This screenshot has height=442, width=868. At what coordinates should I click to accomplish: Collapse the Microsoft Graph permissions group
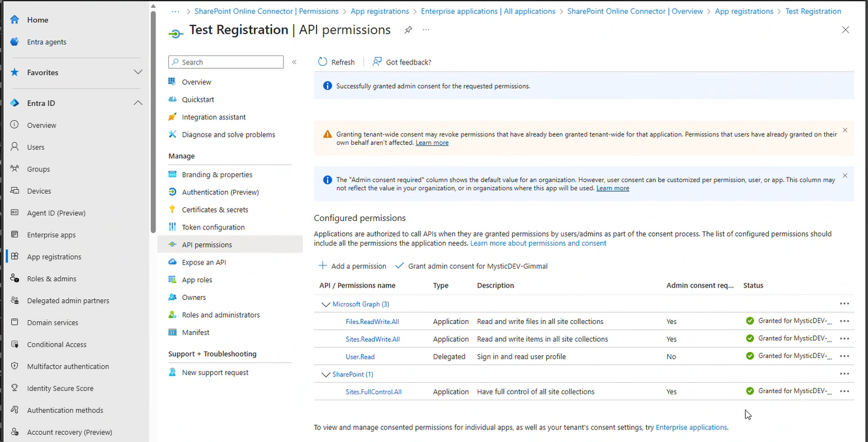pyautogui.click(x=325, y=304)
